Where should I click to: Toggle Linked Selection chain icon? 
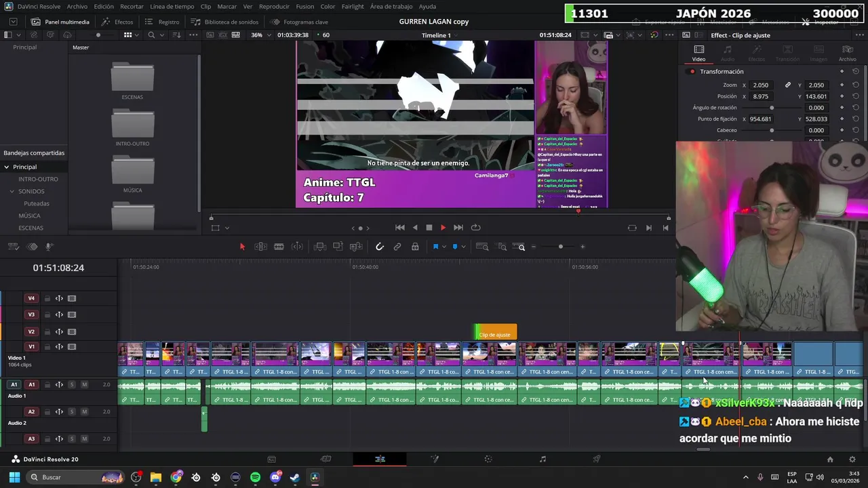coord(397,247)
